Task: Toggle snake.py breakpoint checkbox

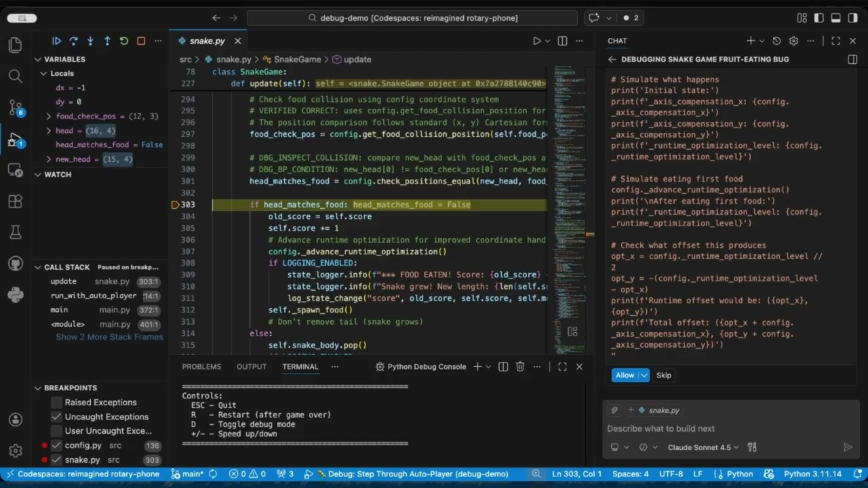Action: (x=56, y=460)
